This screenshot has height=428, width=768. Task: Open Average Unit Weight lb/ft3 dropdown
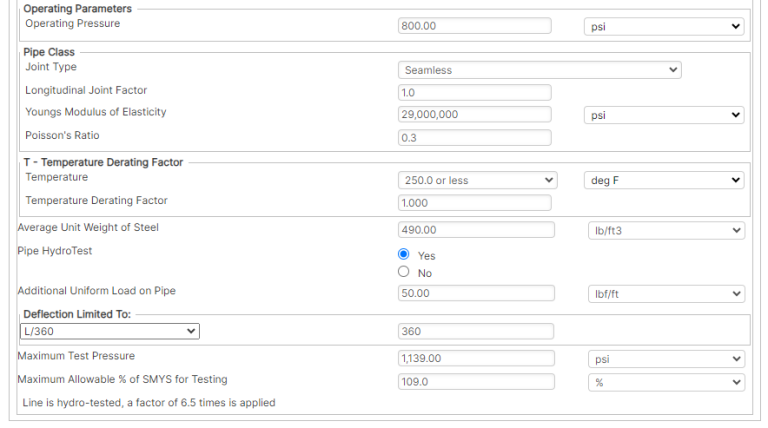(x=665, y=230)
